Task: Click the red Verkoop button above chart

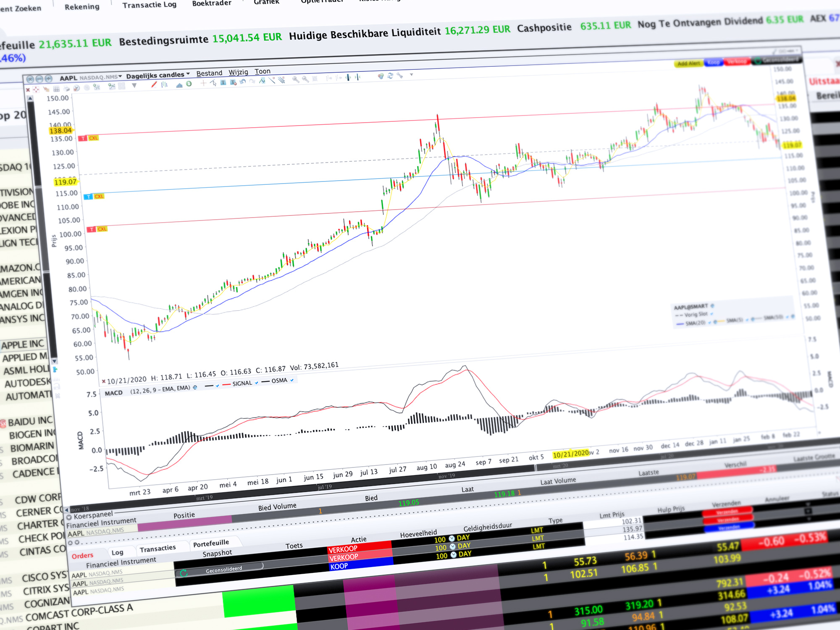Action: click(737, 62)
